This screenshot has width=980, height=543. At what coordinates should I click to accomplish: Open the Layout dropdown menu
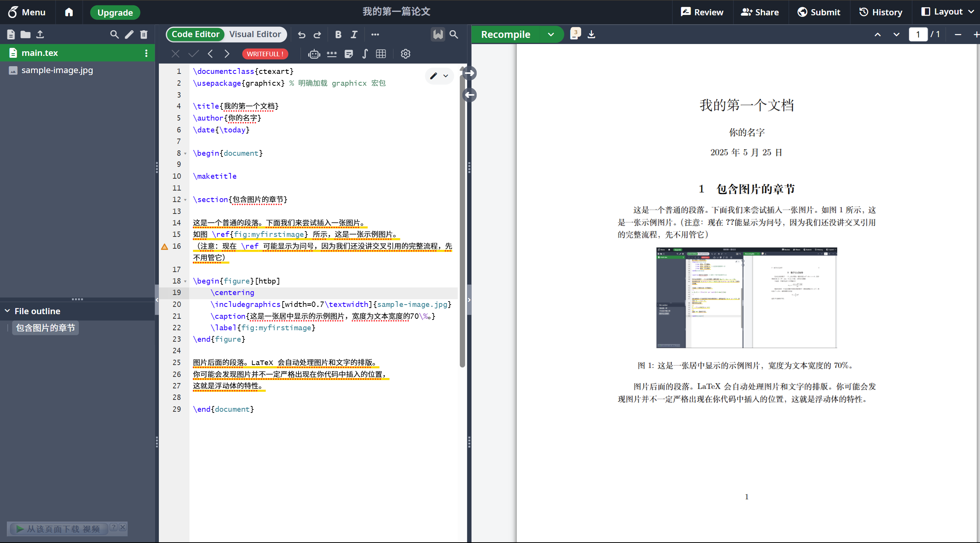click(947, 12)
